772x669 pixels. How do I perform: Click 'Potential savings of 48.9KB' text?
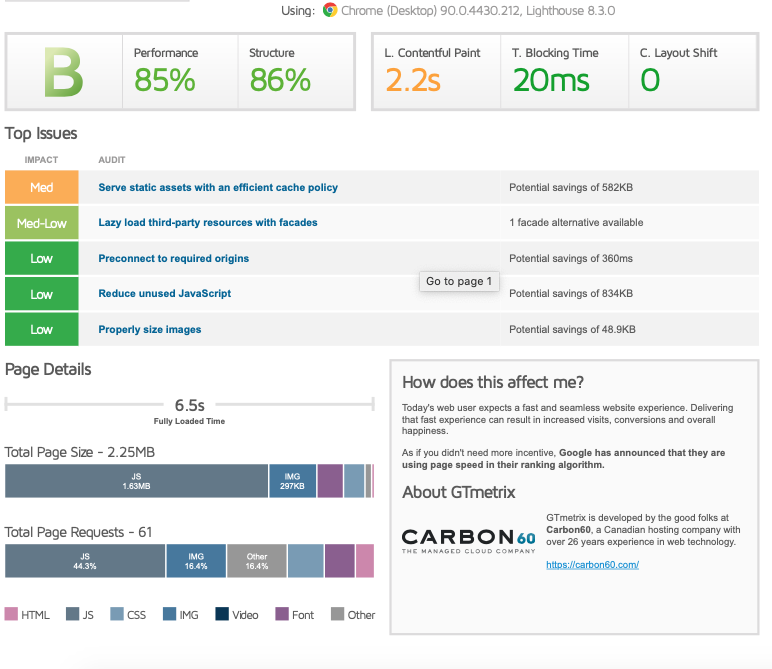point(572,329)
